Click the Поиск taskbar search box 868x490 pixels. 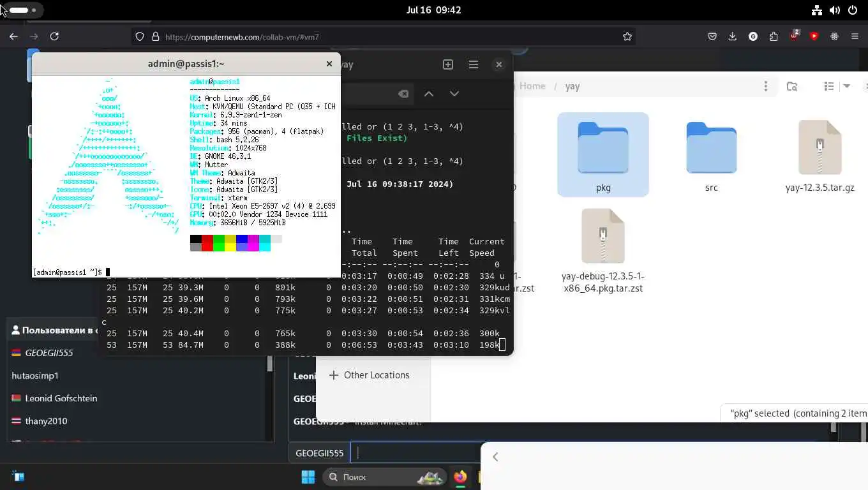(x=384, y=477)
